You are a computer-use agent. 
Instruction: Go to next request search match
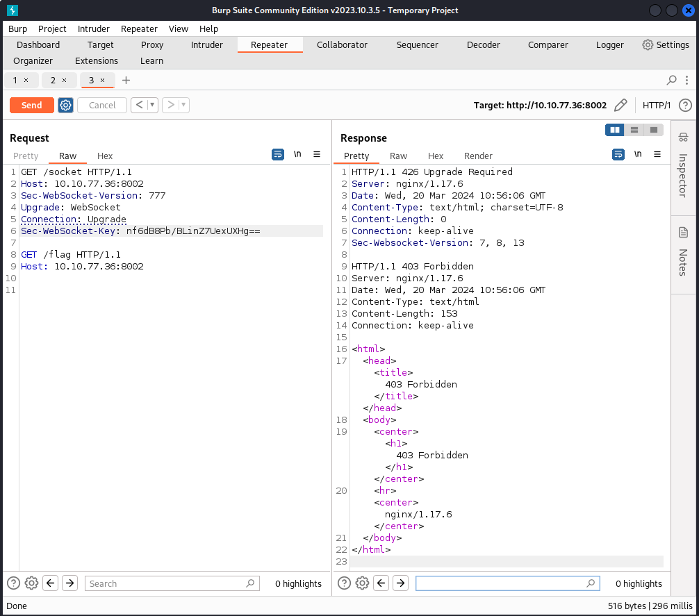[x=70, y=583]
